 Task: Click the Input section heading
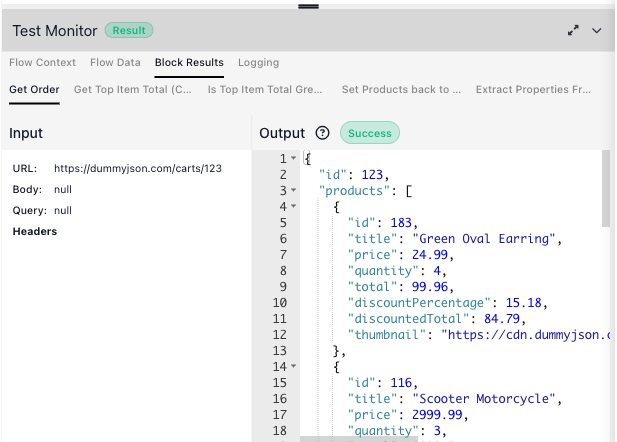[26, 133]
